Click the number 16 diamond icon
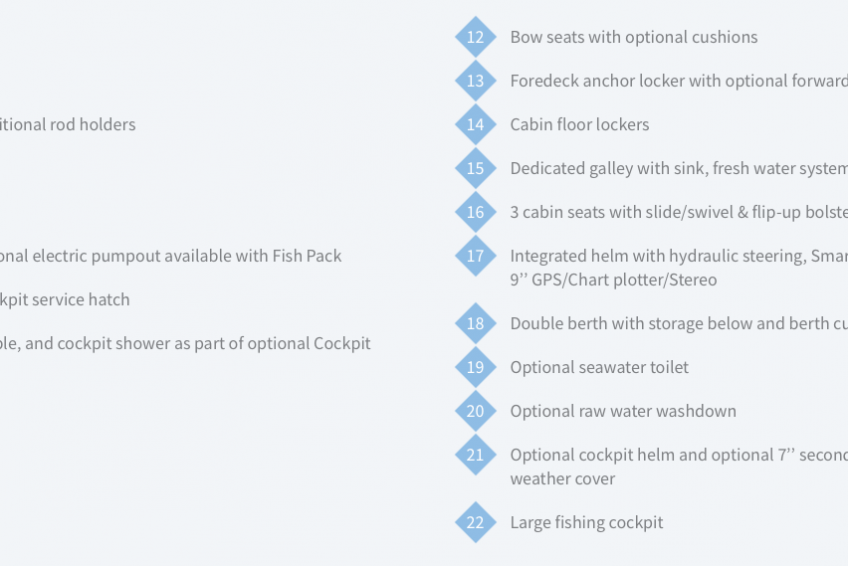The image size is (848, 566). (475, 212)
